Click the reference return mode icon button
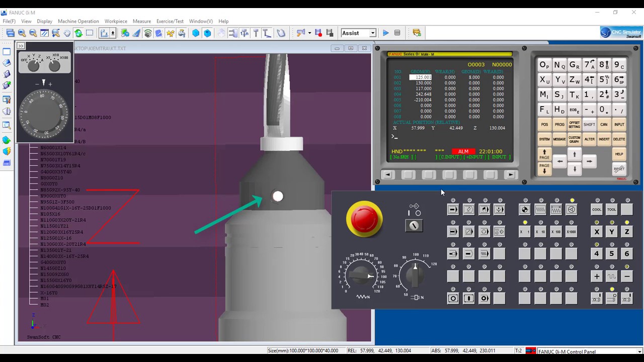The image size is (644, 362). coord(524,210)
